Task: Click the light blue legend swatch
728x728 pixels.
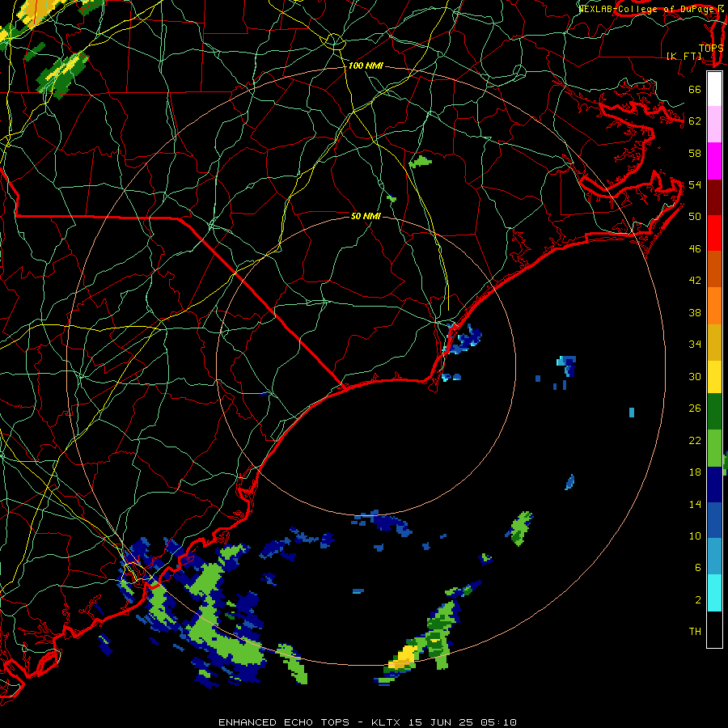Action: [714, 557]
